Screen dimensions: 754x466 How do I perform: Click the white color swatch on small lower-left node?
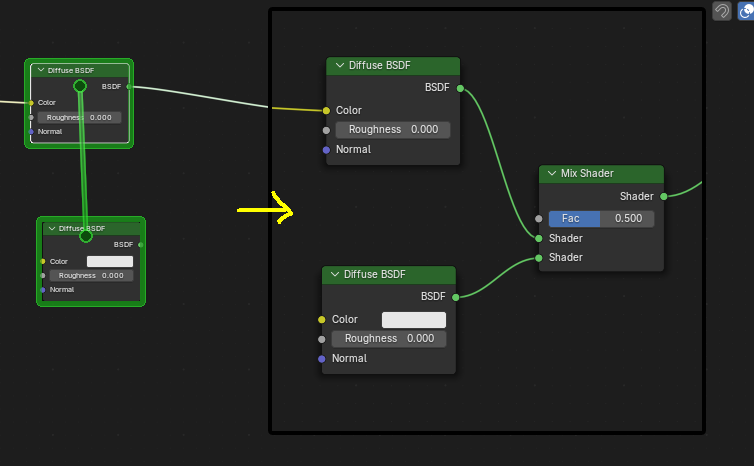click(109, 261)
